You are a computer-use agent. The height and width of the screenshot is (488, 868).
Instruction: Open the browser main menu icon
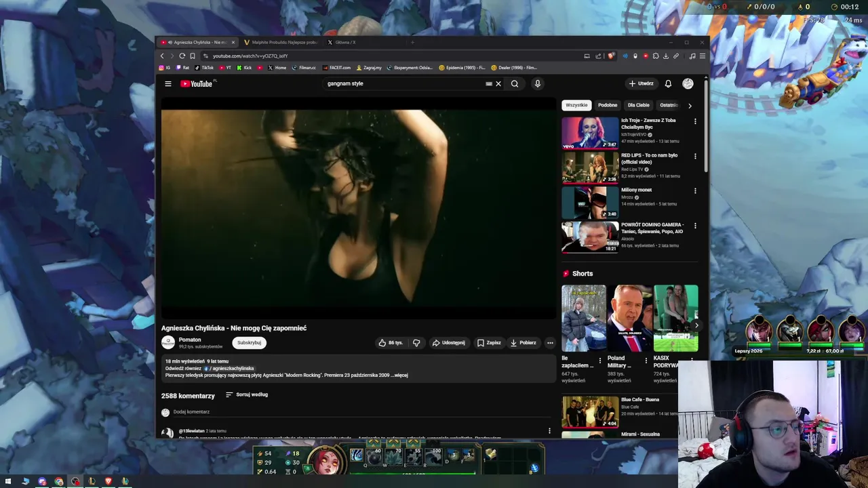tap(703, 56)
